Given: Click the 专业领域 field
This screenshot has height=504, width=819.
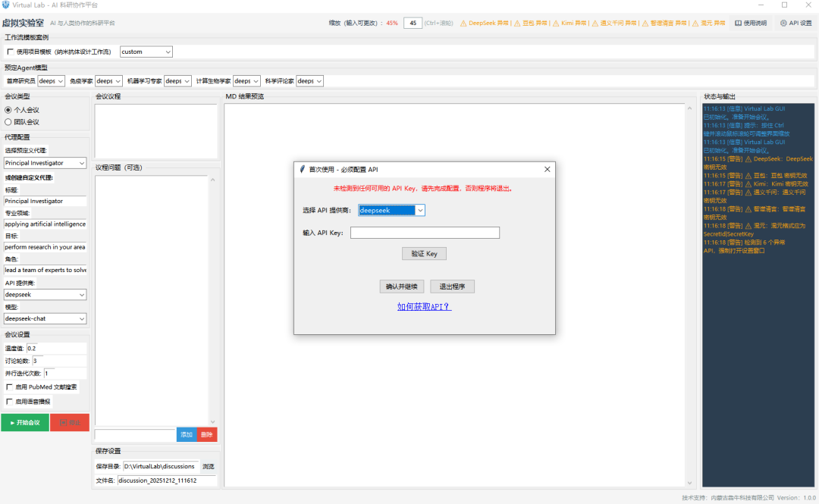Looking at the screenshot, I should click(x=45, y=224).
